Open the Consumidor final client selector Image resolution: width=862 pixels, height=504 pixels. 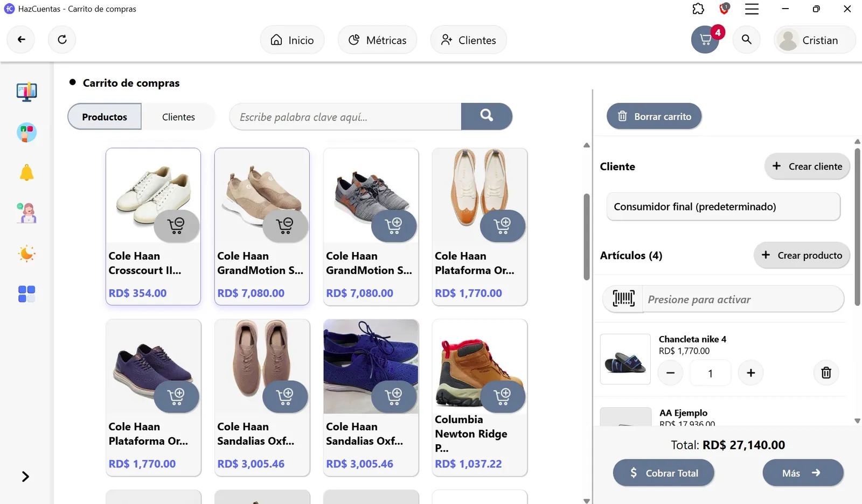click(x=724, y=207)
